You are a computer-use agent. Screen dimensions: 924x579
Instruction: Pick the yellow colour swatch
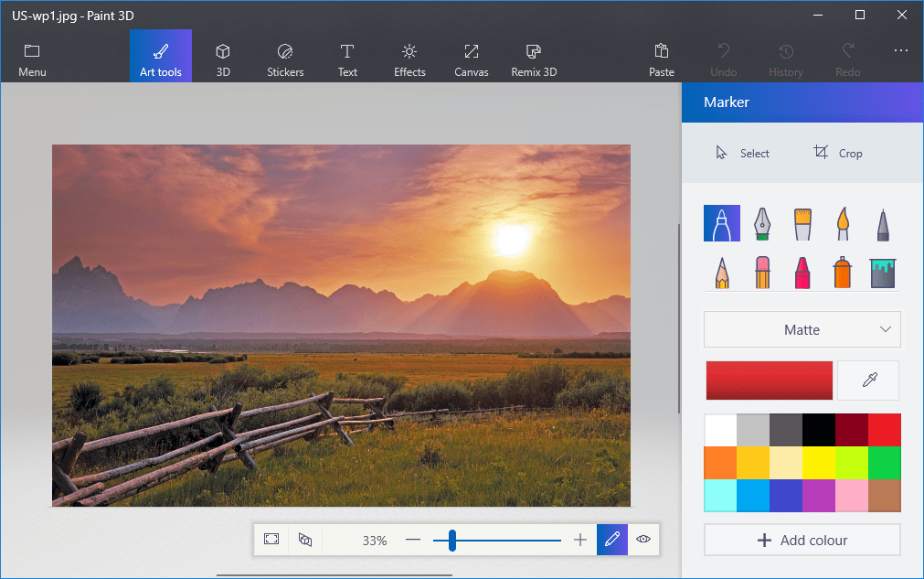818,462
